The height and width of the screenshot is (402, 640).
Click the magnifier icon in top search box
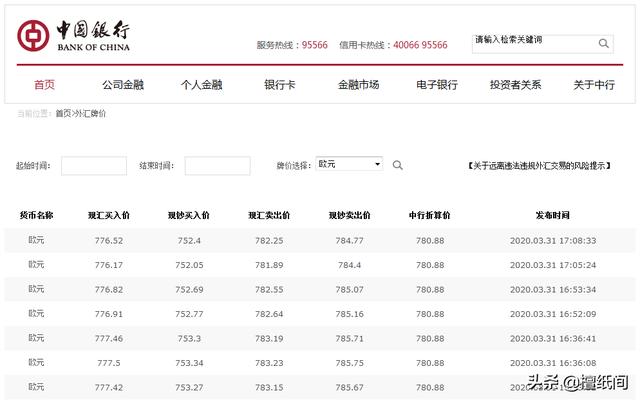604,44
